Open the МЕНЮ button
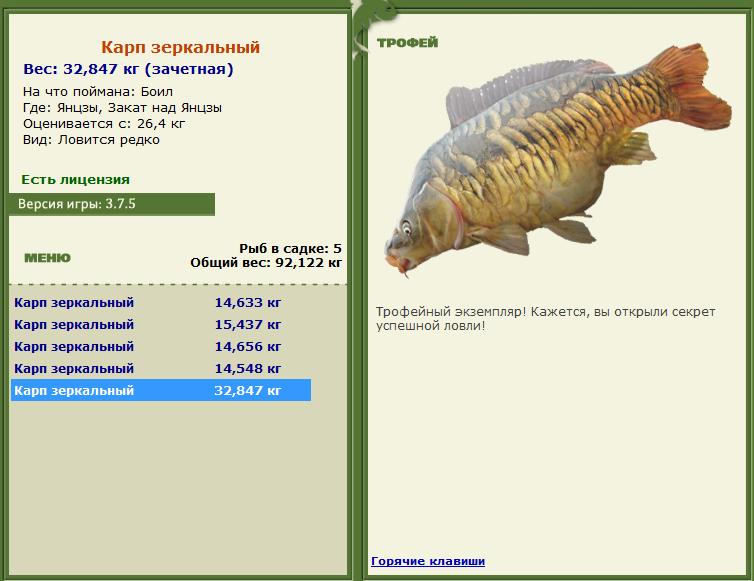754x581 pixels. pyautogui.click(x=47, y=258)
